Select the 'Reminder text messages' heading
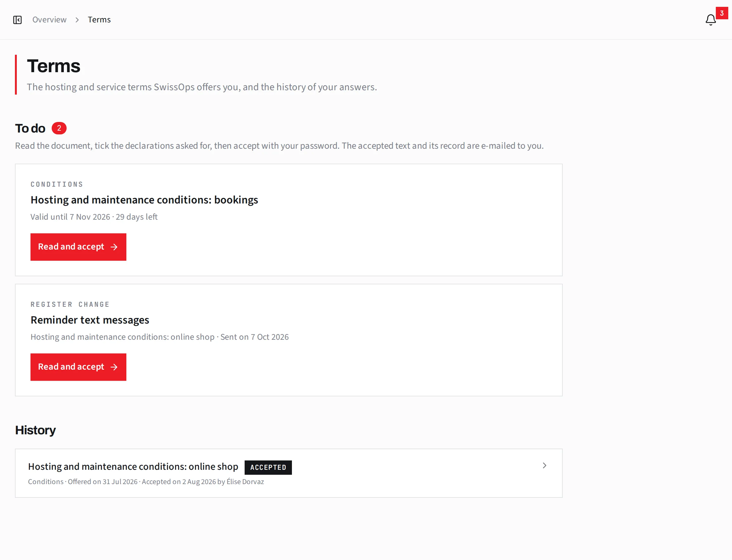Viewport: 732px width, 560px height. point(90,320)
